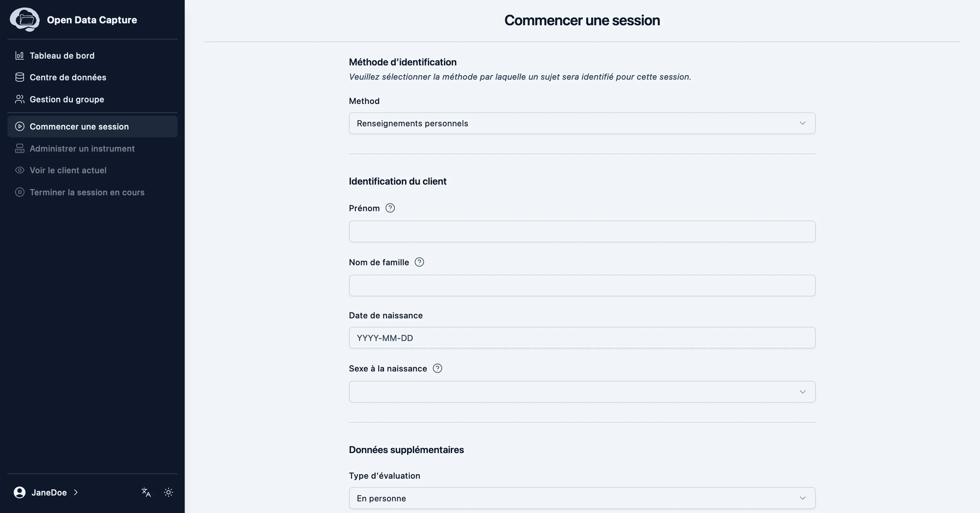980x513 pixels.
Task: Expand the JaneDoe account chevron
Action: click(76, 492)
